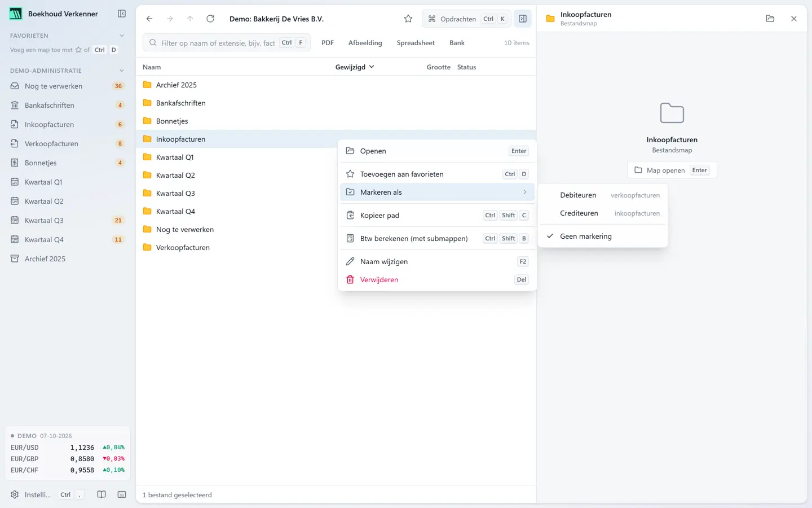
Task: Toggle the Spreadsheet filter chip
Action: [x=416, y=43]
